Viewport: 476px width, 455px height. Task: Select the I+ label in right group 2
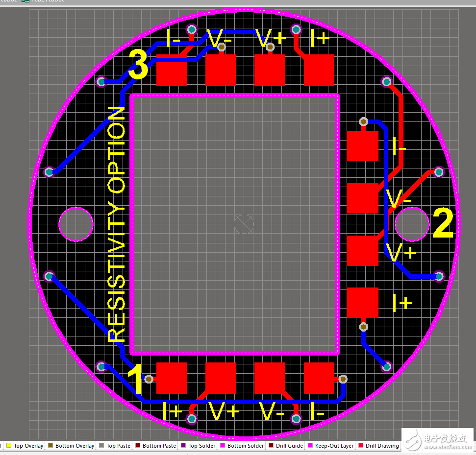(402, 303)
